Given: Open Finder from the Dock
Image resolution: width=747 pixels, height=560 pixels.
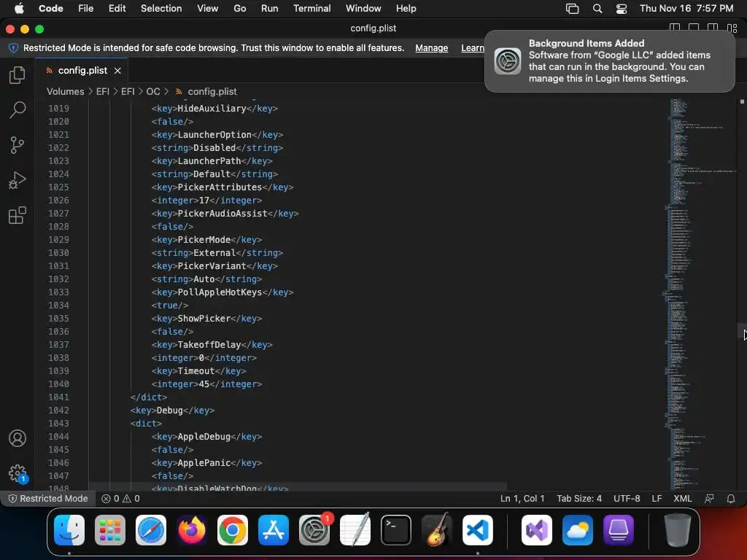Looking at the screenshot, I should click(69, 530).
